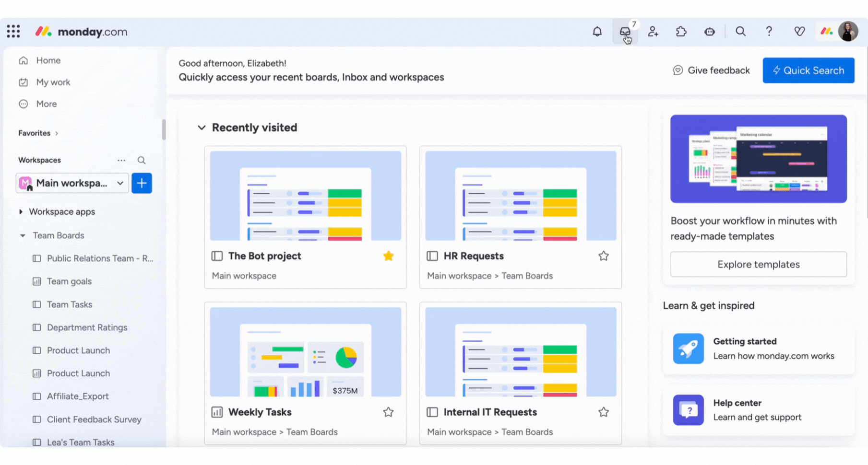Collapse the Recently visited section
Image resolution: width=868 pixels, height=465 pixels.
[x=202, y=128]
